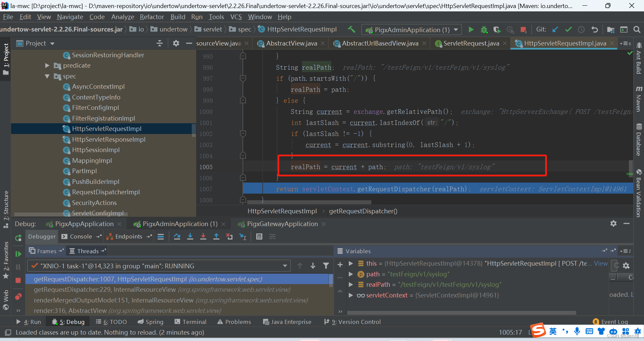
Task: Click collapse all icon in Project panel
Action: [x=160, y=43]
